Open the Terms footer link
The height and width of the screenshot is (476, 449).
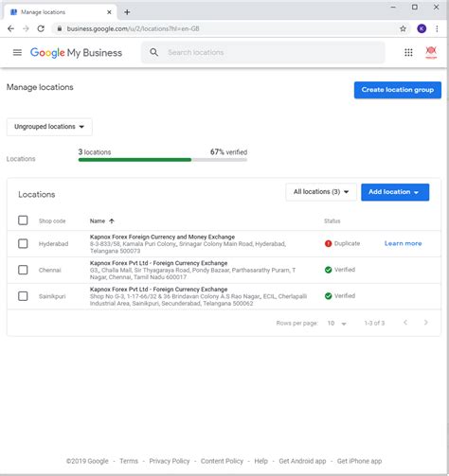(129, 461)
